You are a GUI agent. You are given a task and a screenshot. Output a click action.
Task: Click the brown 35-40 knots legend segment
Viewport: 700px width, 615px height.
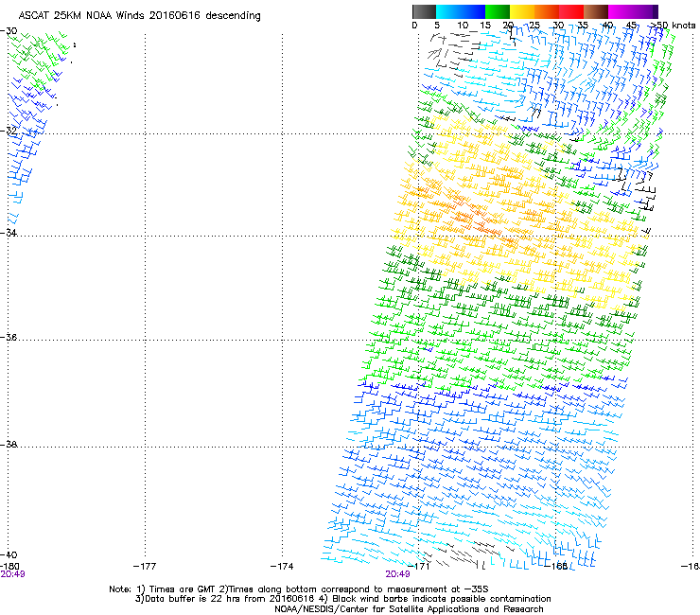596,11
